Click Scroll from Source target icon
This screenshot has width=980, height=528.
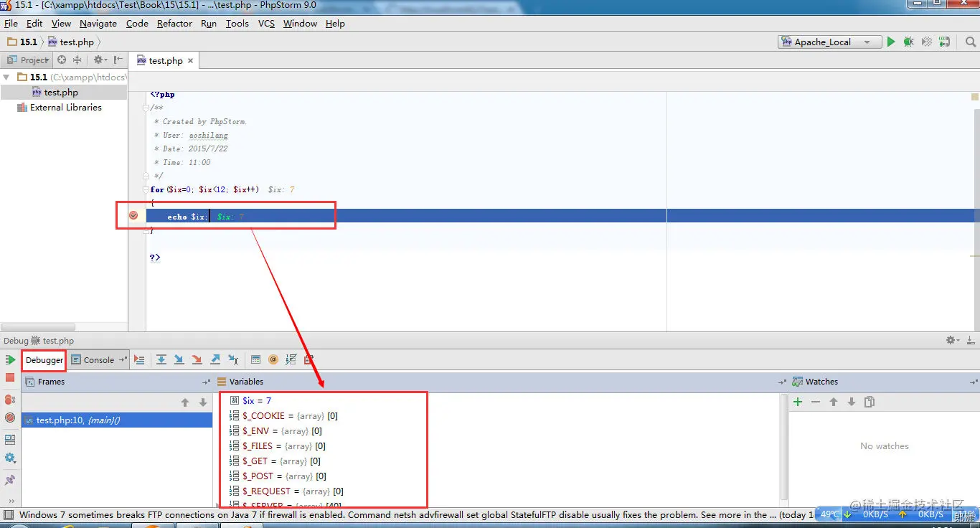click(62, 60)
